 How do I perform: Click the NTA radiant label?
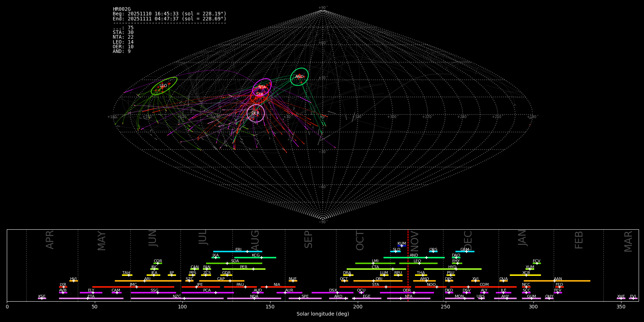262,87
